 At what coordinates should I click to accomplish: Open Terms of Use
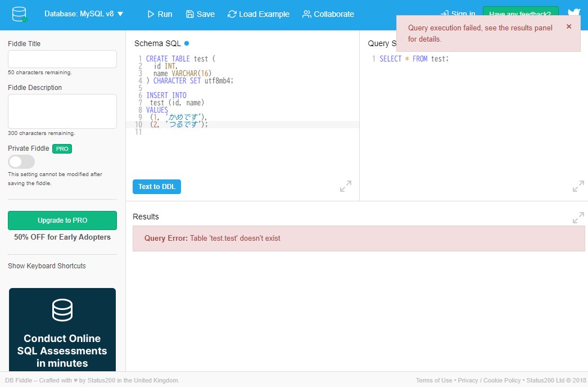coord(434,380)
